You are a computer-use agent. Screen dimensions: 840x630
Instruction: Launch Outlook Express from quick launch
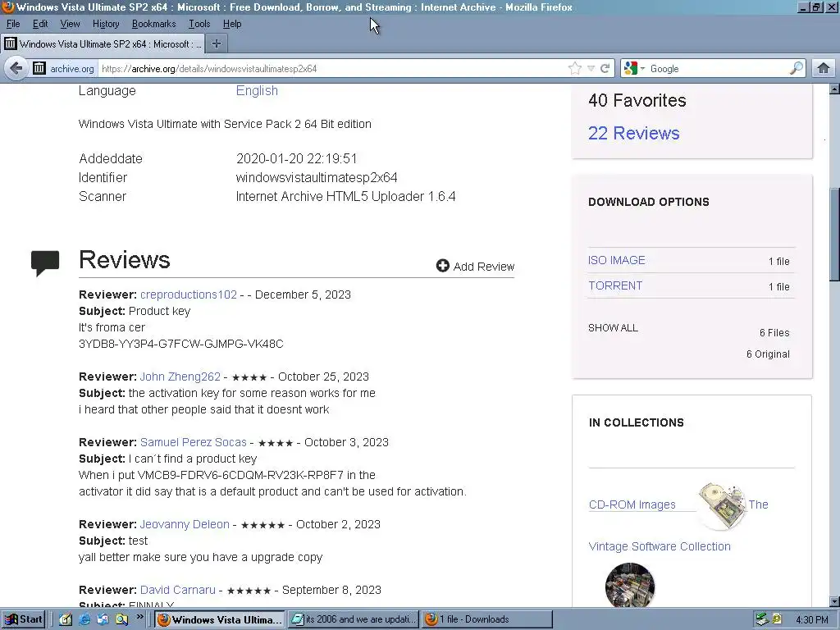(x=103, y=619)
